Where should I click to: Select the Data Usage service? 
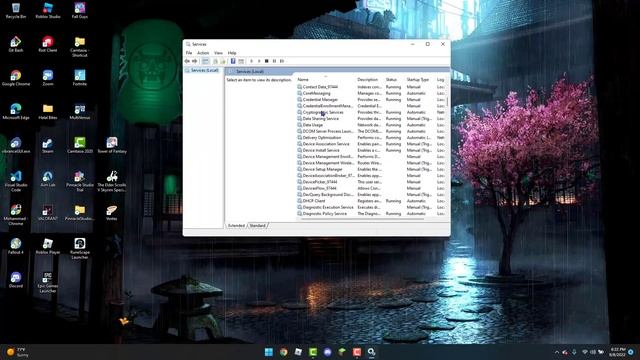(x=370, y=125)
